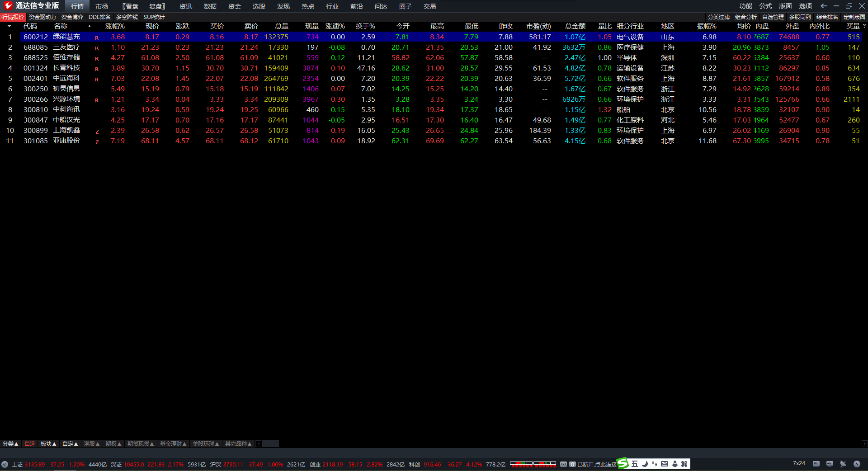Expand the 期货现货 menu

click(141, 444)
